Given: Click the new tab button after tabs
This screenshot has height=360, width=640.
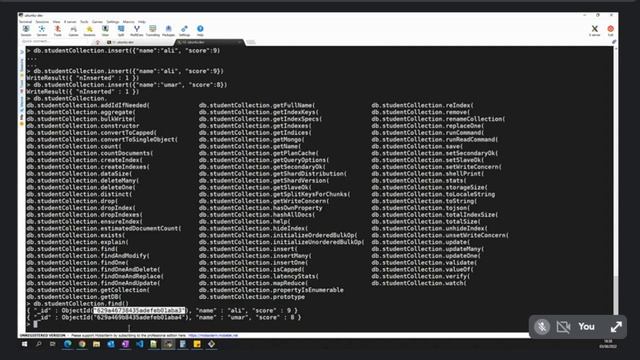Looking at the screenshot, I should click(x=251, y=42).
